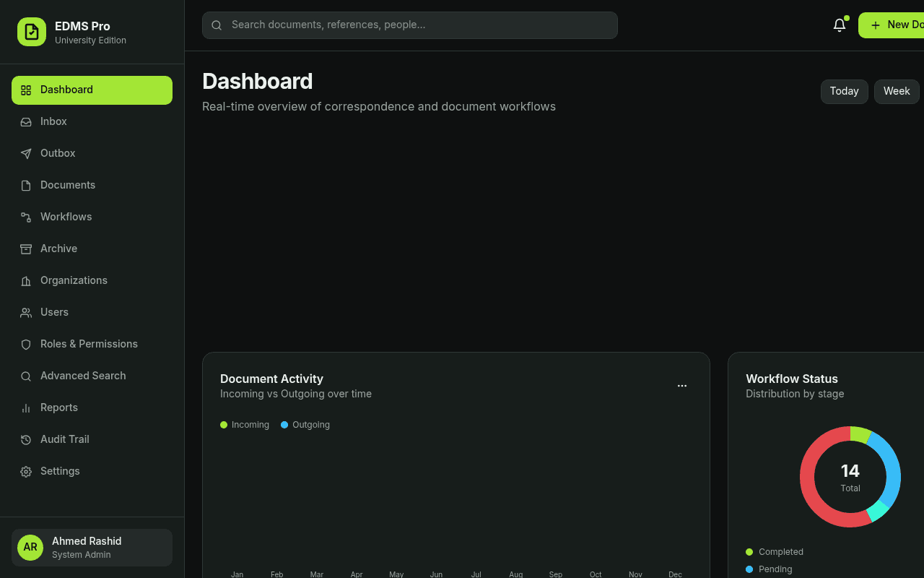Click the Organizations building icon

26,280
